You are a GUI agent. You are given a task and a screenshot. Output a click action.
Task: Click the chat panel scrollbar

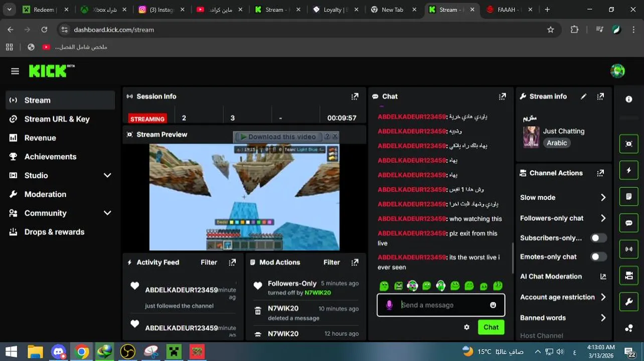pyautogui.click(x=512, y=258)
